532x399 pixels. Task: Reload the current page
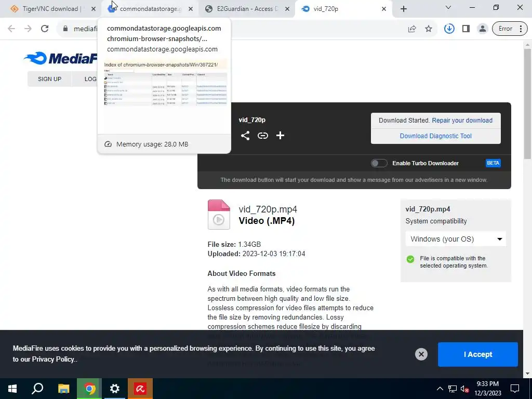coord(45,29)
